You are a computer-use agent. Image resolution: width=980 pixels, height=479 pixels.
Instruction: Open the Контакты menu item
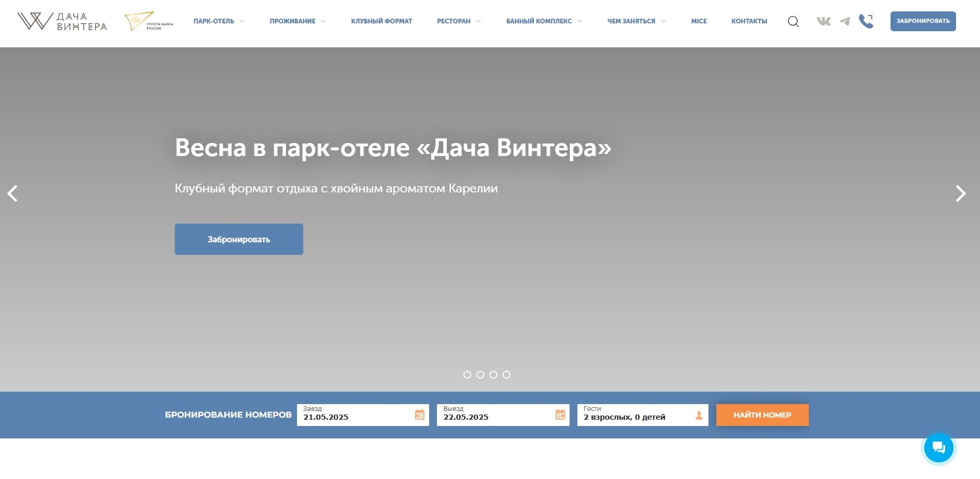(749, 21)
